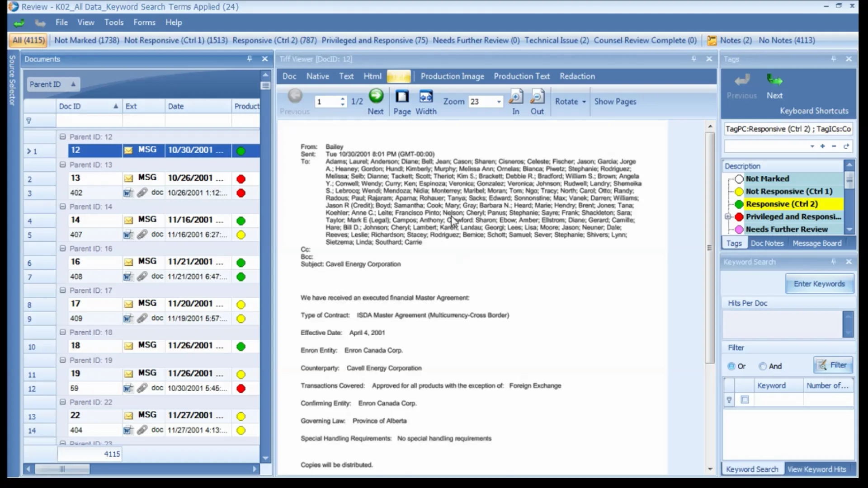Click red status dot for document 59
The height and width of the screenshot is (488, 868).
coord(241,389)
